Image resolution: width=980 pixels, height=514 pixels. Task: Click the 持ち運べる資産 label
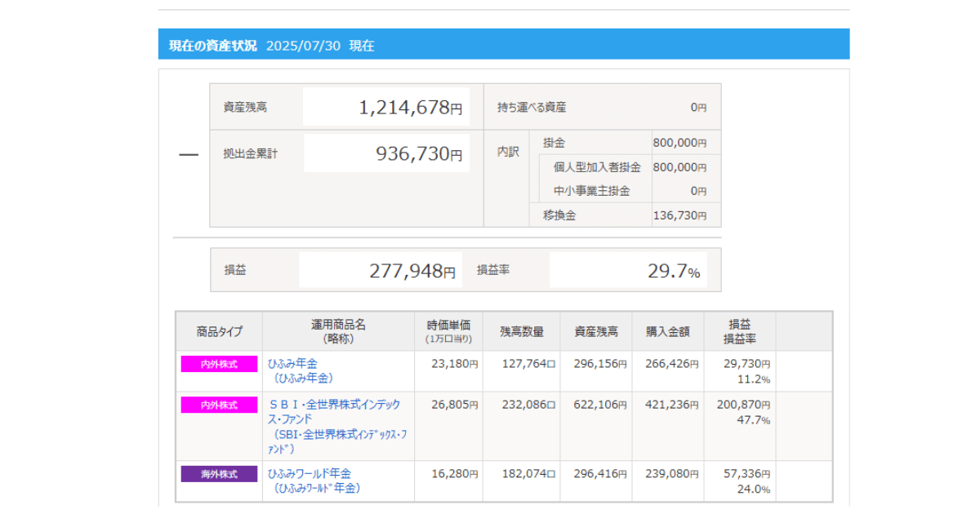[532, 107]
